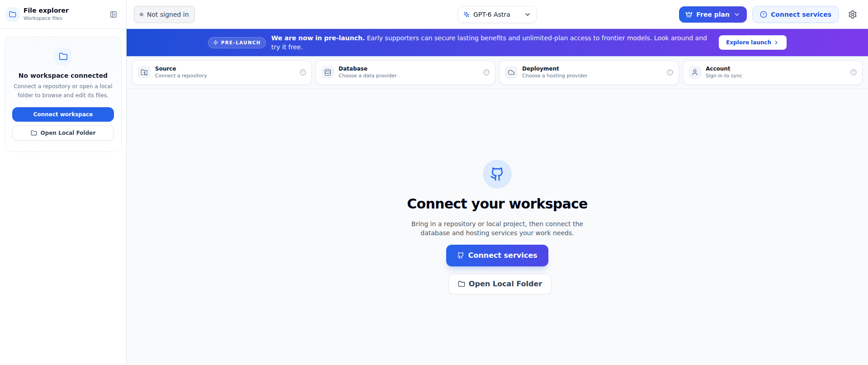This screenshot has width=868, height=365.
Task: Click the Account user profile icon
Action: click(x=695, y=72)
